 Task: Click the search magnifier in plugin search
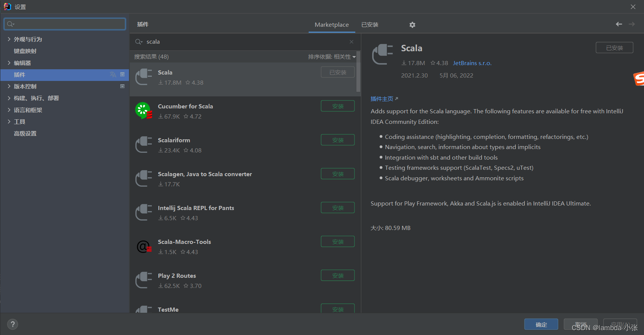(139, 42)
